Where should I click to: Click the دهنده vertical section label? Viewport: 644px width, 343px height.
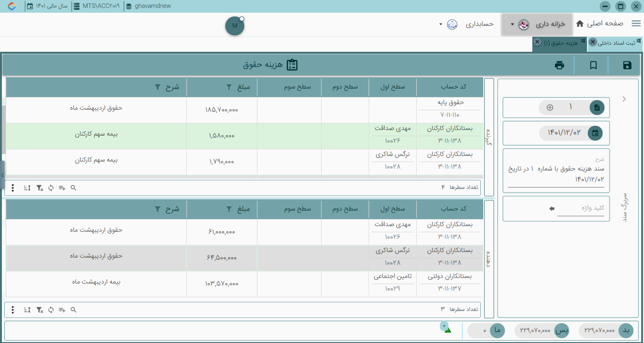(489, 259)
